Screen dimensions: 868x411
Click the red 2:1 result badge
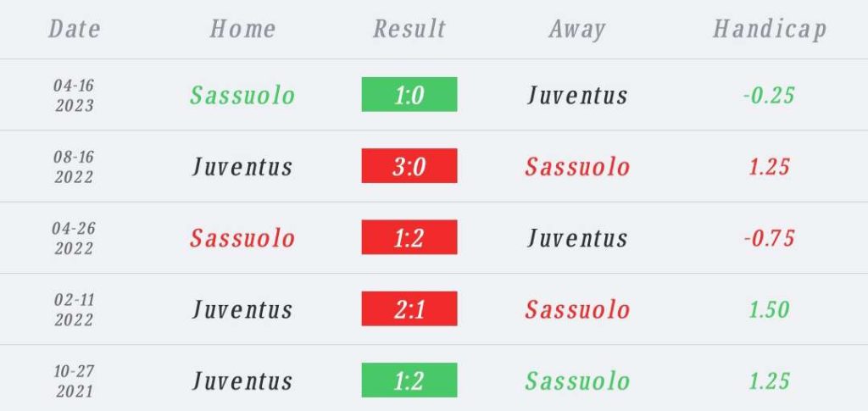[x=409, y=308]
